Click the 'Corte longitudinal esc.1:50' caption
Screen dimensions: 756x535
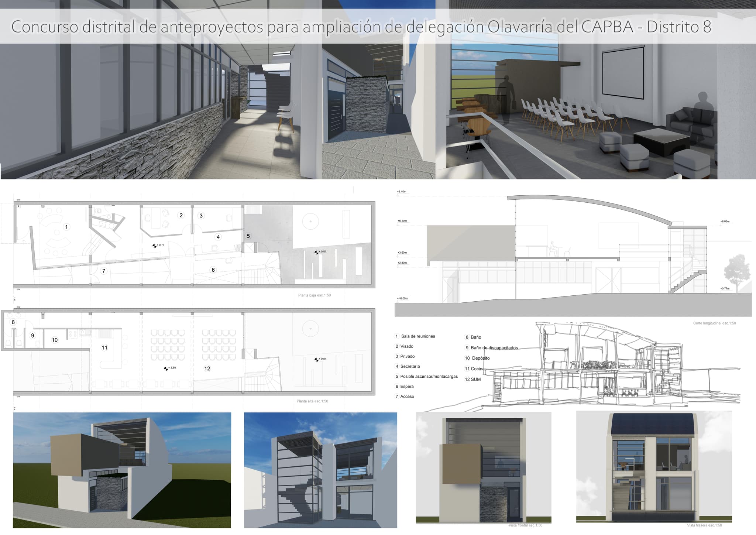(714, 323)
